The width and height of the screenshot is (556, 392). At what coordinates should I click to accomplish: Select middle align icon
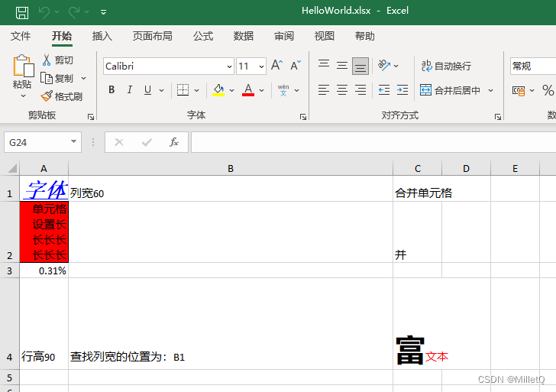pyautogui.click(x=342, y=65)
